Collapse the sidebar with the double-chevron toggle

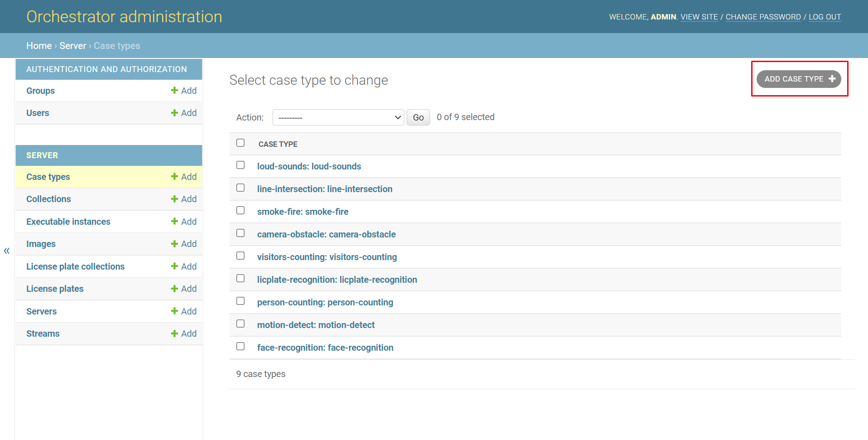(x=7, y=251)
